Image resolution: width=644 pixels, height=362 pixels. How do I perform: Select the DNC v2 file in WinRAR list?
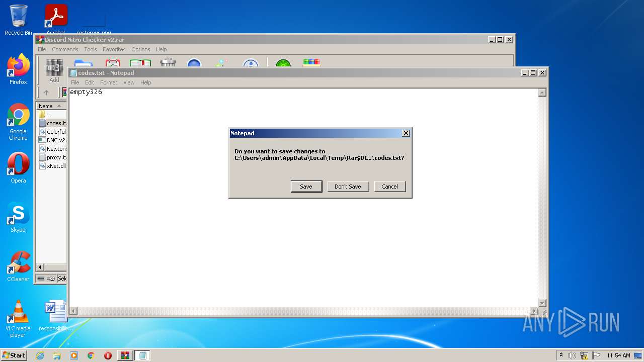click(52, 140)
